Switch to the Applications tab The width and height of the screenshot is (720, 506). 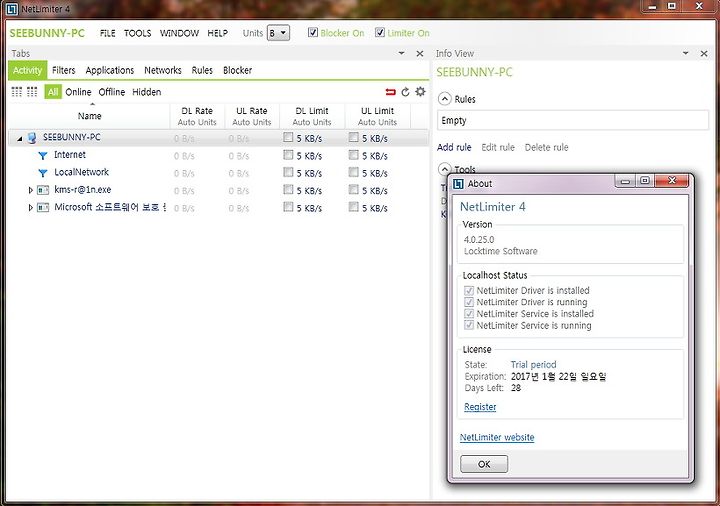point(110,70)
